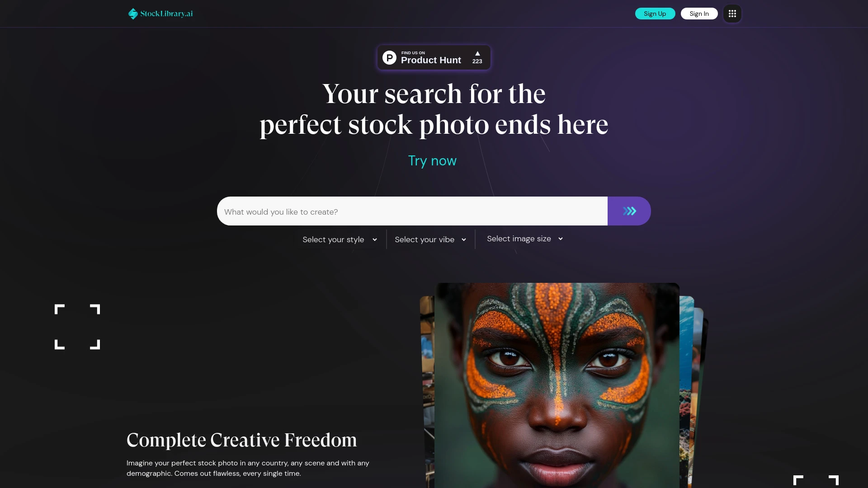
Task: Click the grid/apps icon in top right
Action: [732, 13]
